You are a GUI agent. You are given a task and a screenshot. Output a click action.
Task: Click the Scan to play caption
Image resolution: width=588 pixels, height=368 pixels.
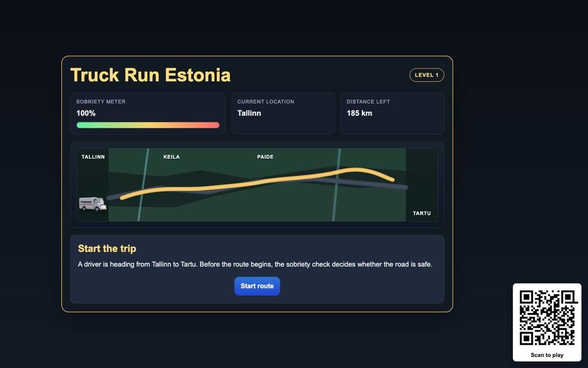547,355
